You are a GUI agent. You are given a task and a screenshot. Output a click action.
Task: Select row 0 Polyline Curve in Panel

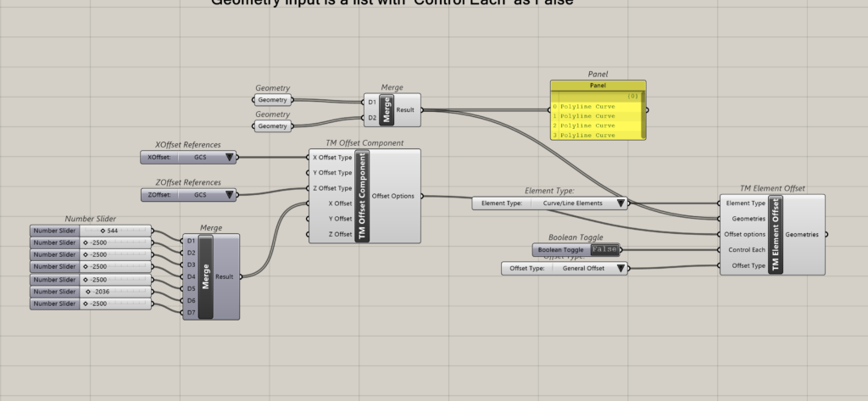[x=585, y=107]
